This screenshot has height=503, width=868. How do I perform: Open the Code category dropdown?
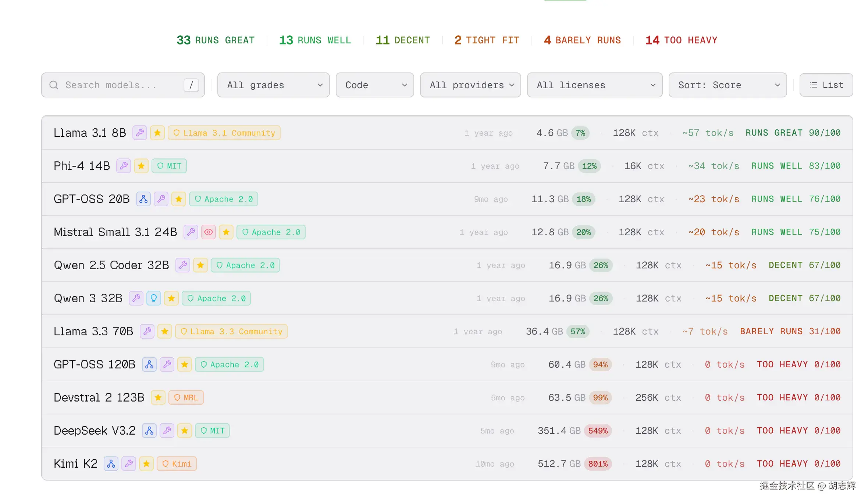(x=375, y=85)
